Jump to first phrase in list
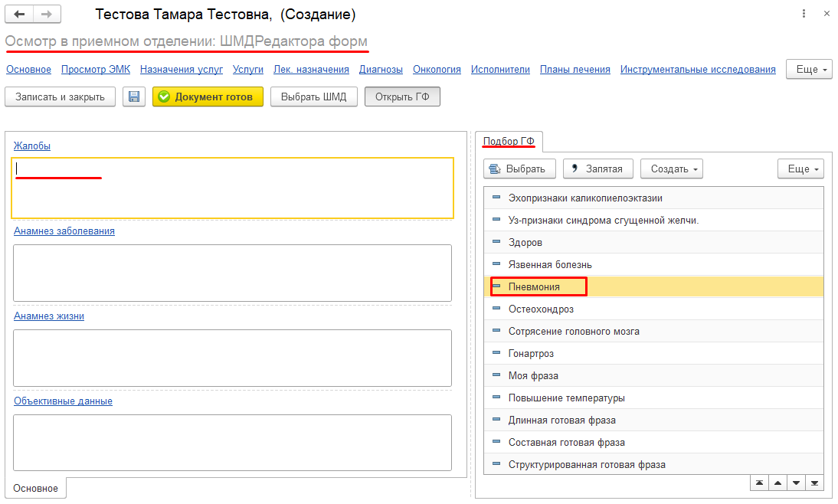Screen dimensions: 838x504 tap(759, 483)
